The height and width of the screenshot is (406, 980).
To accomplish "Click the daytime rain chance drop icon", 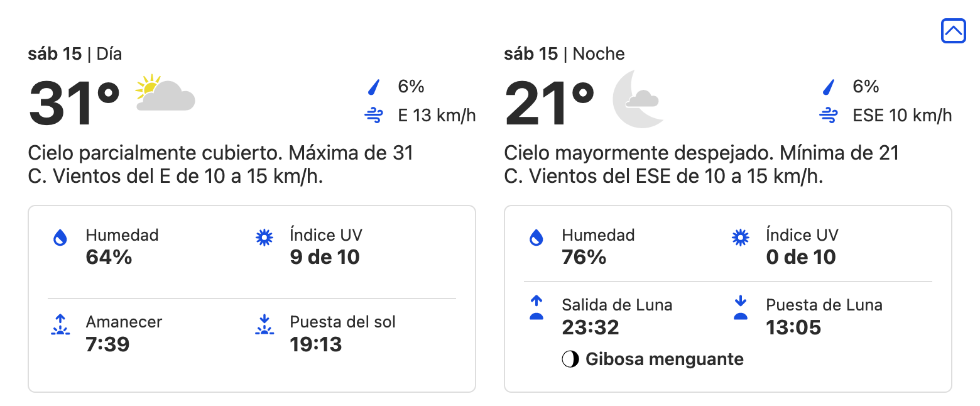I will coord(374,87).
